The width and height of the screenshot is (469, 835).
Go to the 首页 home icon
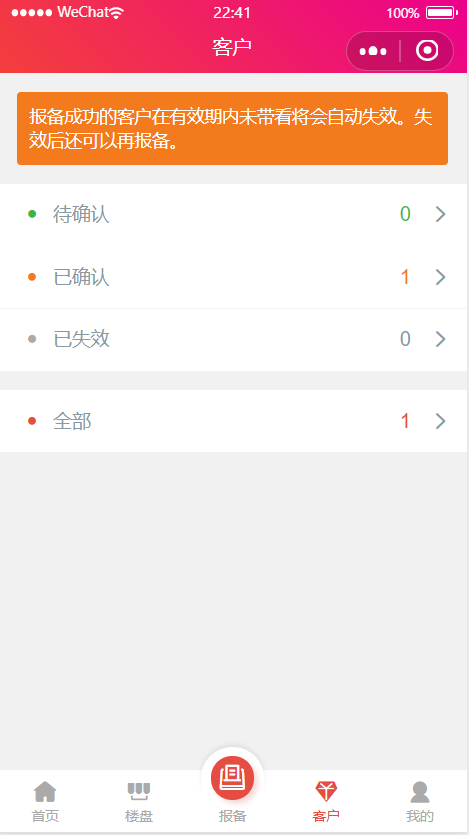coord(45,791)
